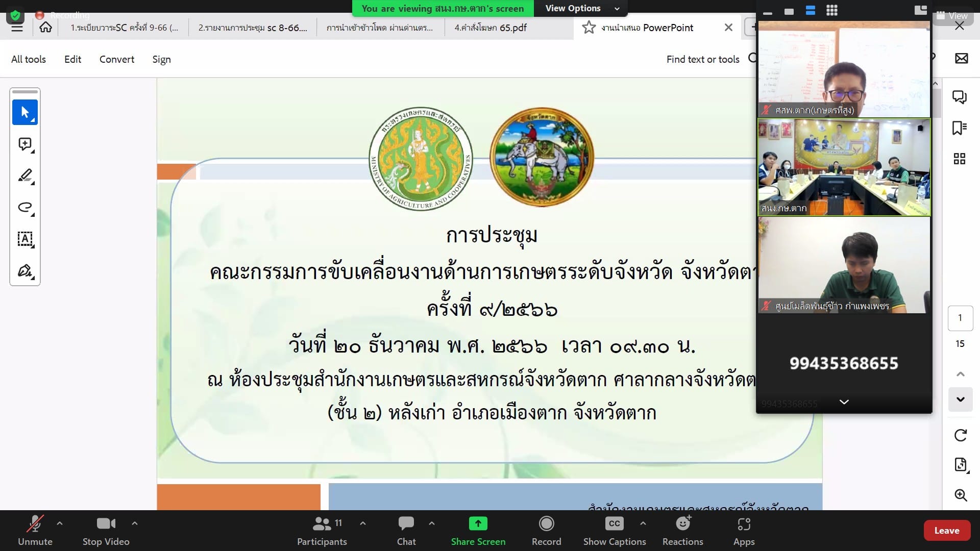Unmute the microphone
Viewport: 980px width, 551px height.
coord(35,530)
